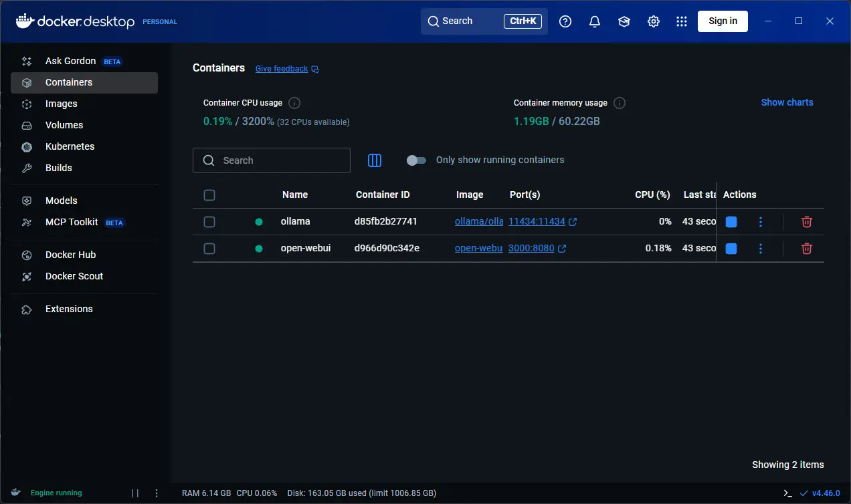Show charts for container usage
Screen dimensions: 851x504
(787, 102)
